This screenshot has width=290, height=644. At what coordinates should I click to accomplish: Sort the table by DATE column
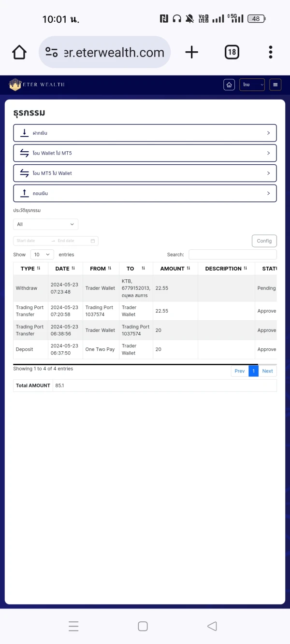click(x=65, y=269)
